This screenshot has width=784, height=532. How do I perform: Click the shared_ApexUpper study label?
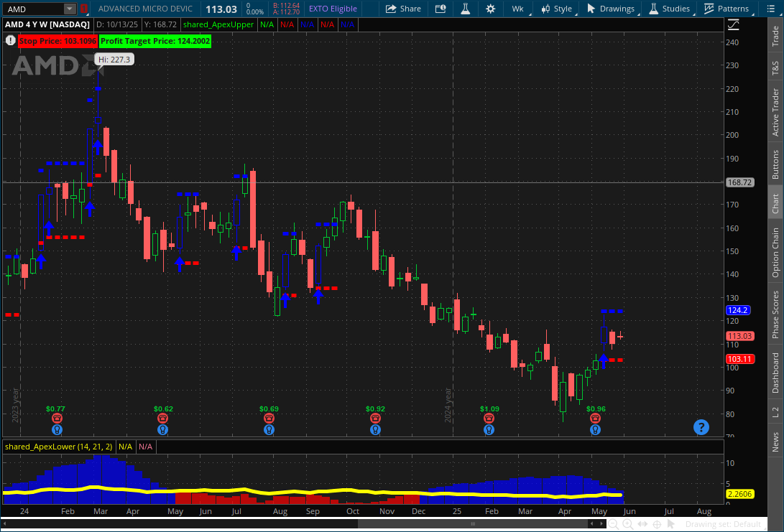(x=218, y=24)
